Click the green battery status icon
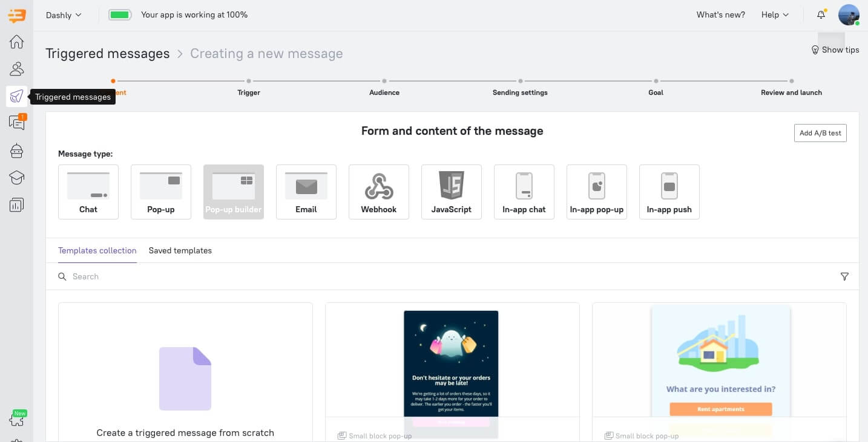868x442 pixels. [120, 15]
